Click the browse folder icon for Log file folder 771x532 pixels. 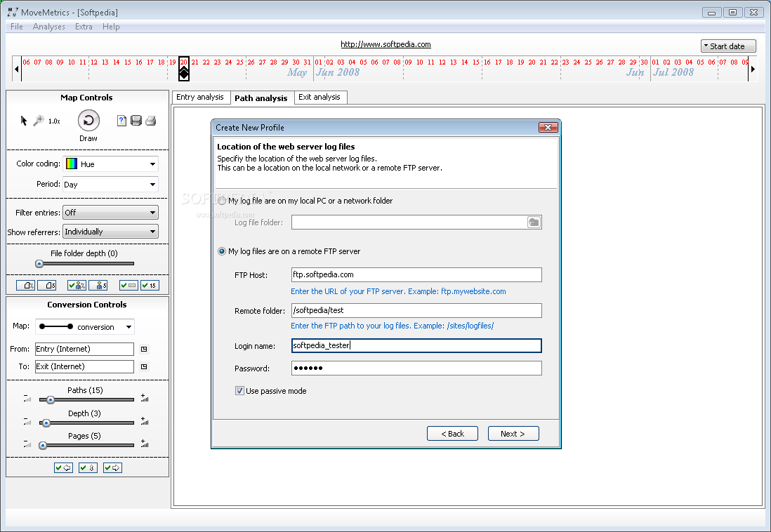coord(534,222)
